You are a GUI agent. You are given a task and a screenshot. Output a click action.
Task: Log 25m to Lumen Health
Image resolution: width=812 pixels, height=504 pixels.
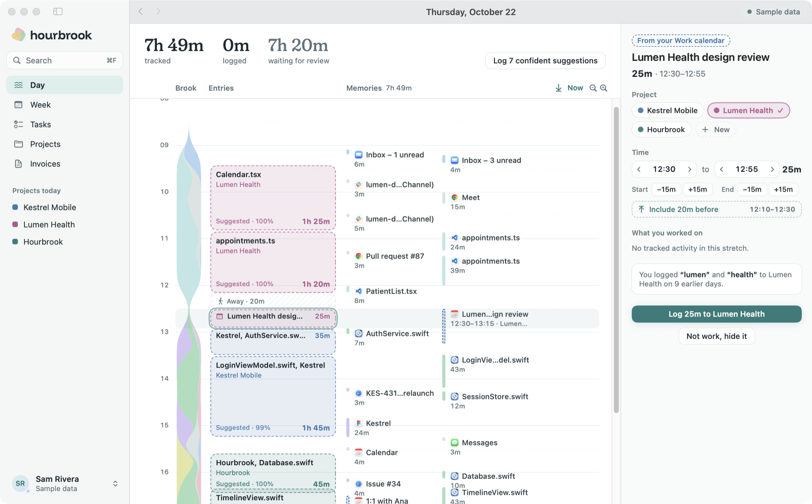[717, 314]
